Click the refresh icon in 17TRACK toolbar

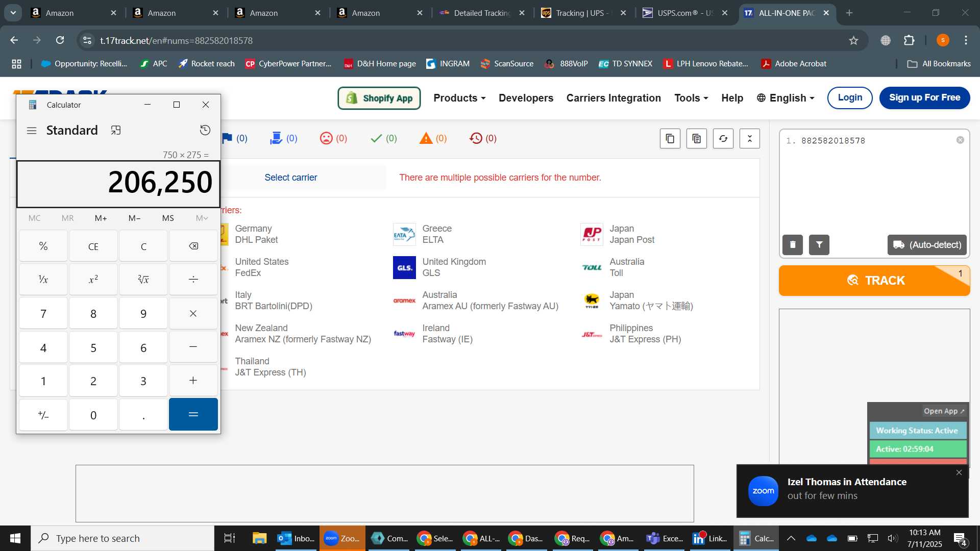[x=723, y=138]
